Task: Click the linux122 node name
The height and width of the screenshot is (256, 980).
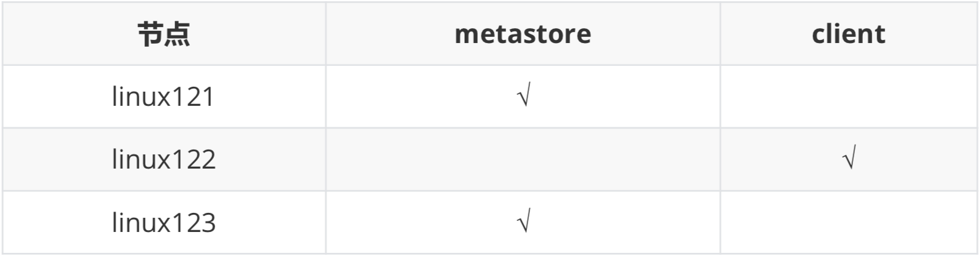Action: pos(163,160)
